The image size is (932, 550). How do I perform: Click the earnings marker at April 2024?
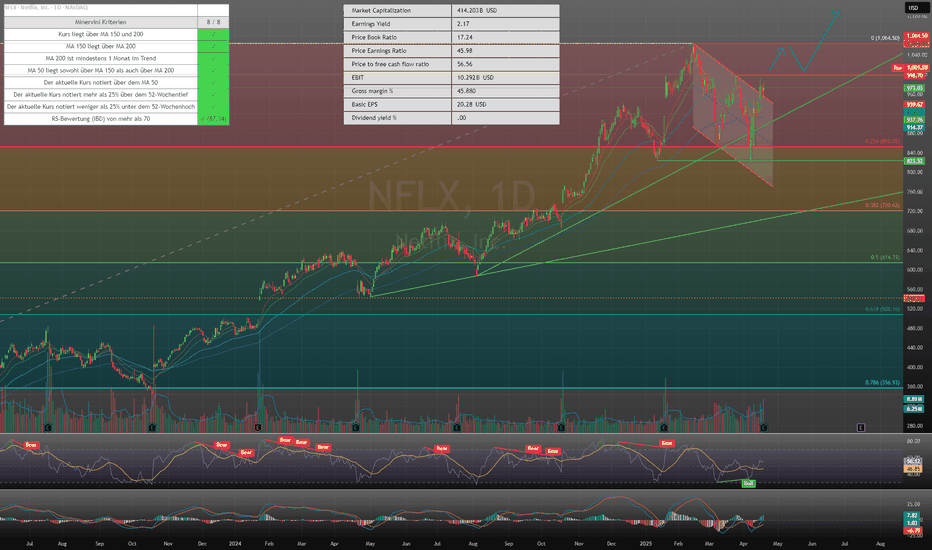355,427
